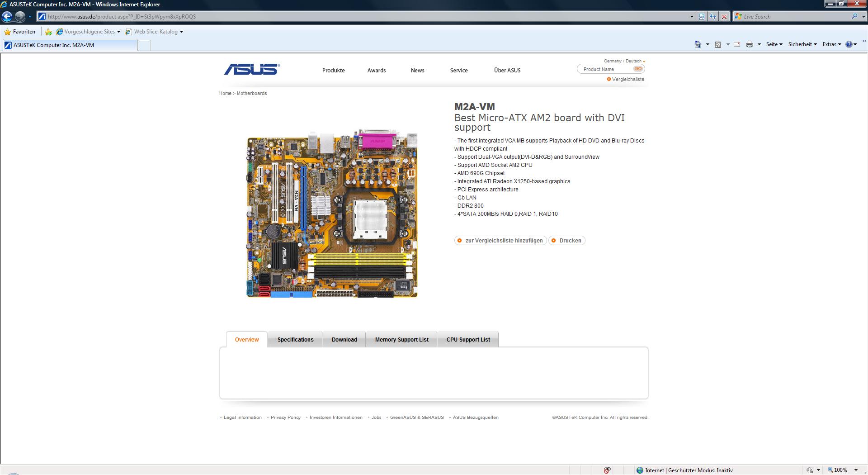Open the Favoriten center
868x475 pixels.
19,32
